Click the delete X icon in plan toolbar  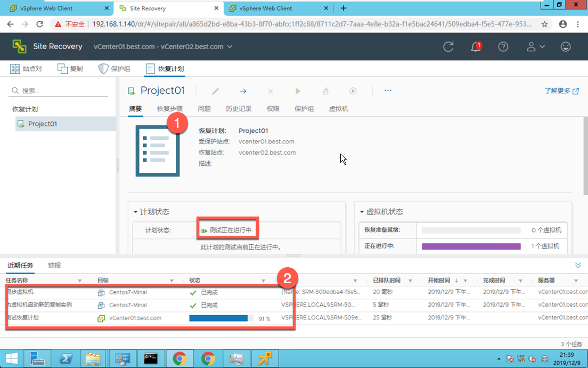(271, 91)
